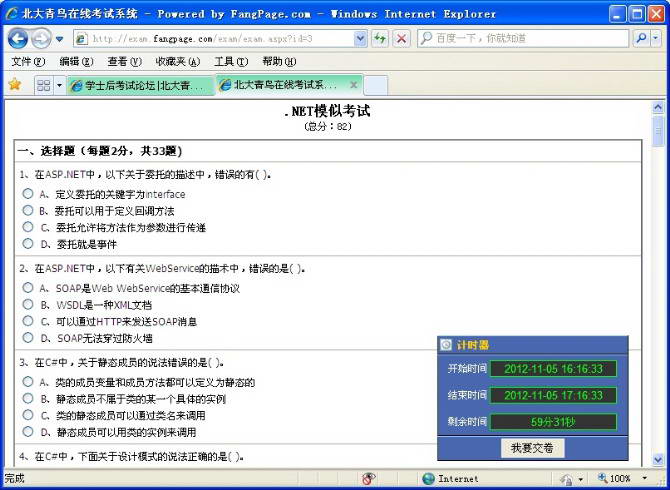Click the vertical scrollbar thumb
The height and width of the screenshot is (490, 670).
[658, 132]
